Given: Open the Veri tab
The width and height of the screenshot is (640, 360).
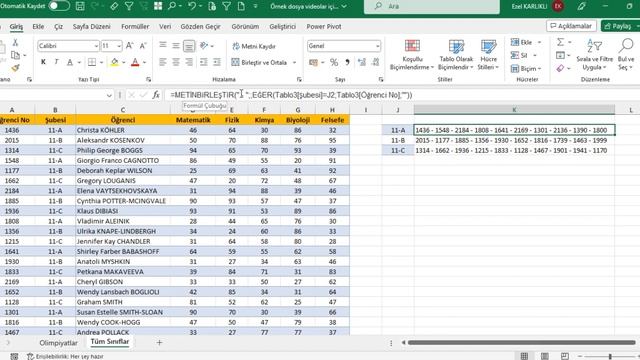Looking at the screenshot, I should pyautogui.click(x=165, y=27).
